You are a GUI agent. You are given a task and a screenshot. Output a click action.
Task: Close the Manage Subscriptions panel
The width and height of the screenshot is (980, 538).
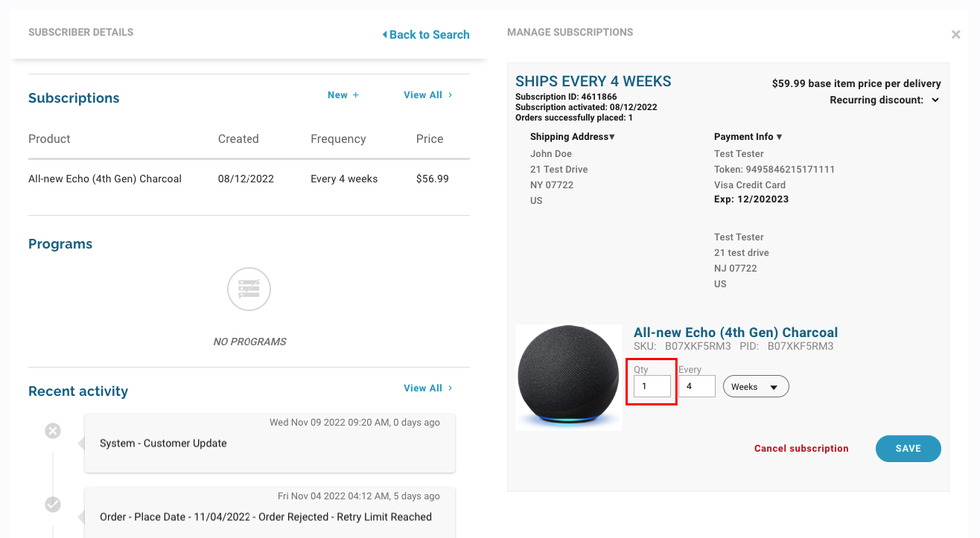point(956,34)
